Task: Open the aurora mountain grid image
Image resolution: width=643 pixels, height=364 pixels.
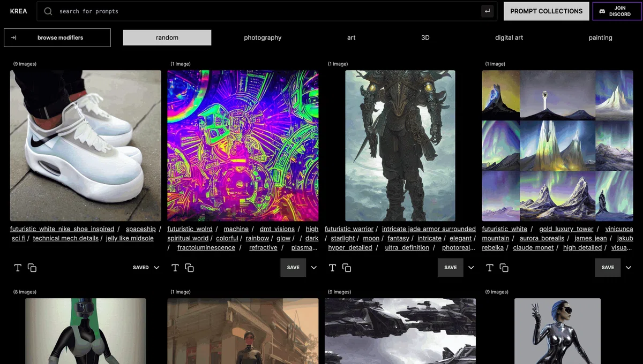Action: [x=557, y=146]
